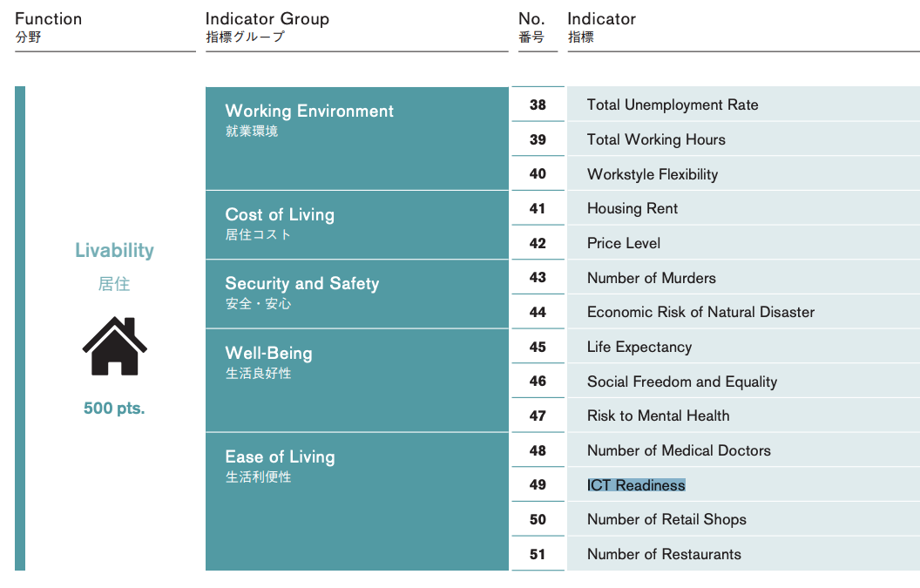This screenshot has height=588, width=920.
Task: Click the Total Unemployment Rate indicator
Action: click(x=673, y=105)
